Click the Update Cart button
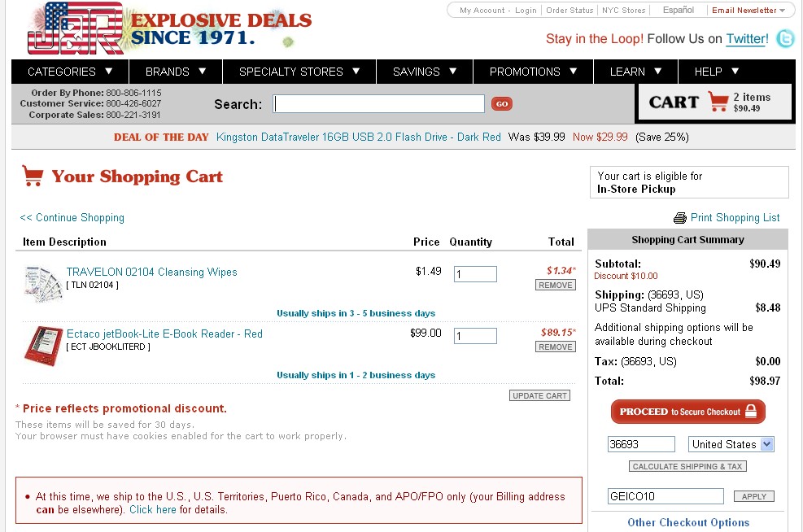This screenshot has height=532, width=803. click(x=539, y=396)
